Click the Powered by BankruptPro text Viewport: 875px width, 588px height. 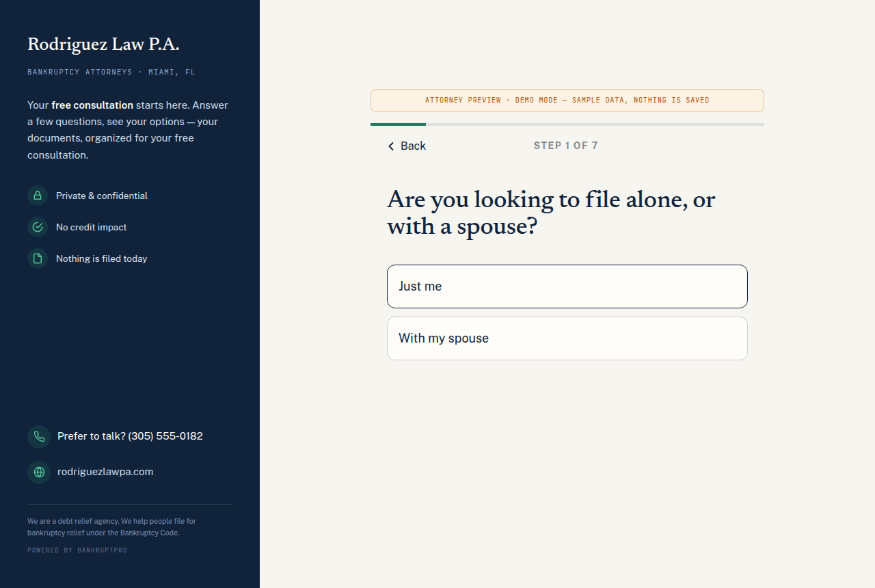point(77,550)
